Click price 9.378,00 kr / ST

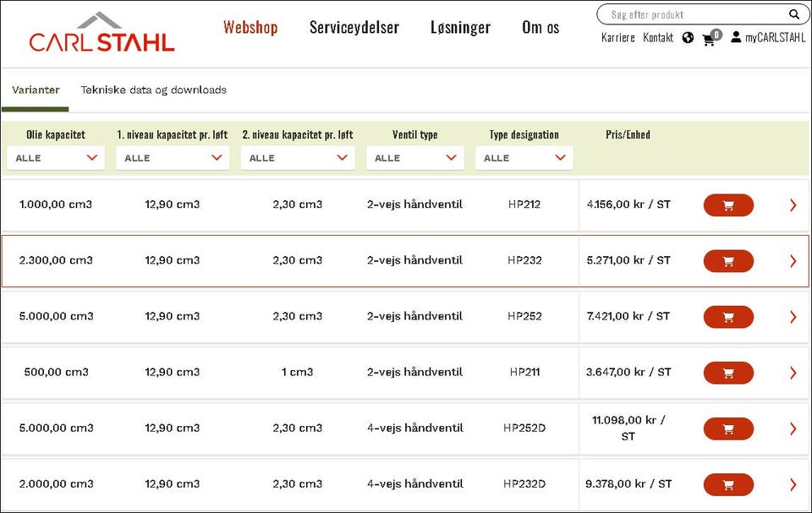628,484
